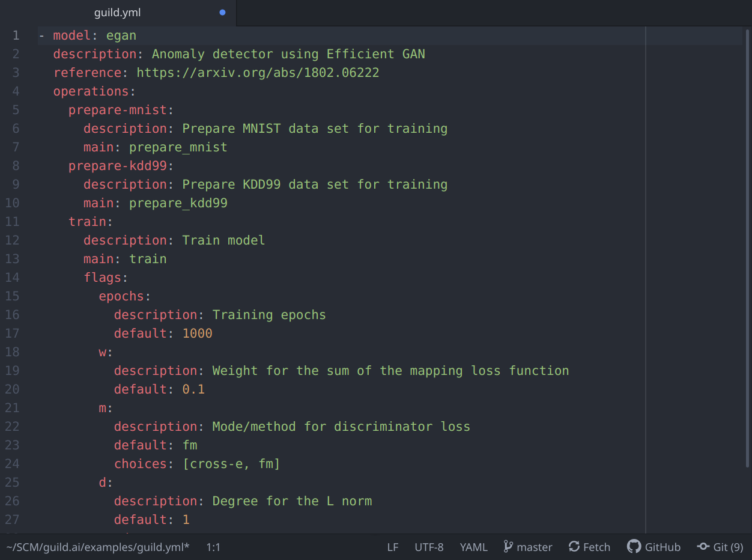This screenshot has height=560, width=752.
Task: Click line number 1 in the gutter
Action: point(16,35)
